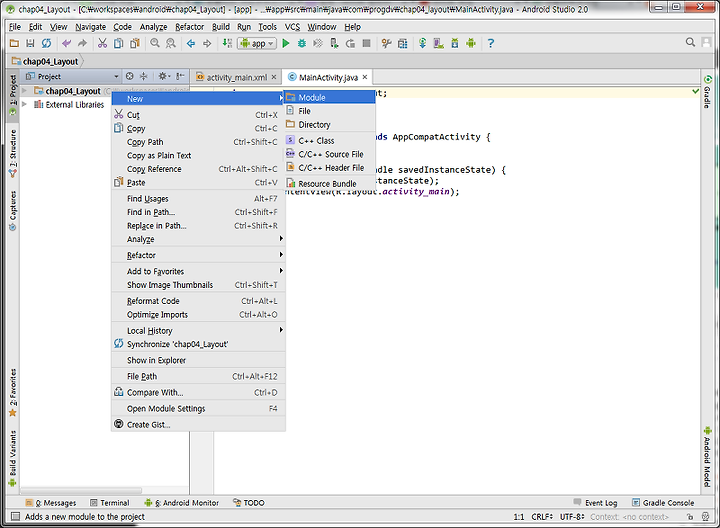Image resolution: width=720 pixels, height=528 pixels.
Task: Click the Stop square toolbar icon
Action: pos(366,43)
